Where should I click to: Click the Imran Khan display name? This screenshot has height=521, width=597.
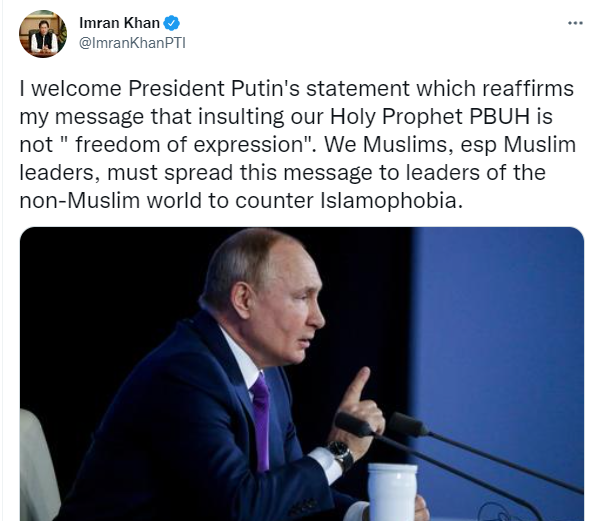(x=119, y=23)
